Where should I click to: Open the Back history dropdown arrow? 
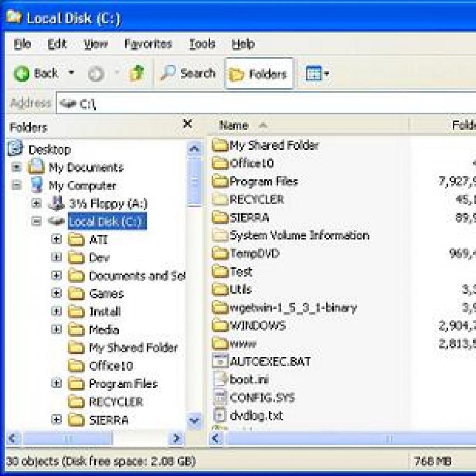(x=71, y=73)
